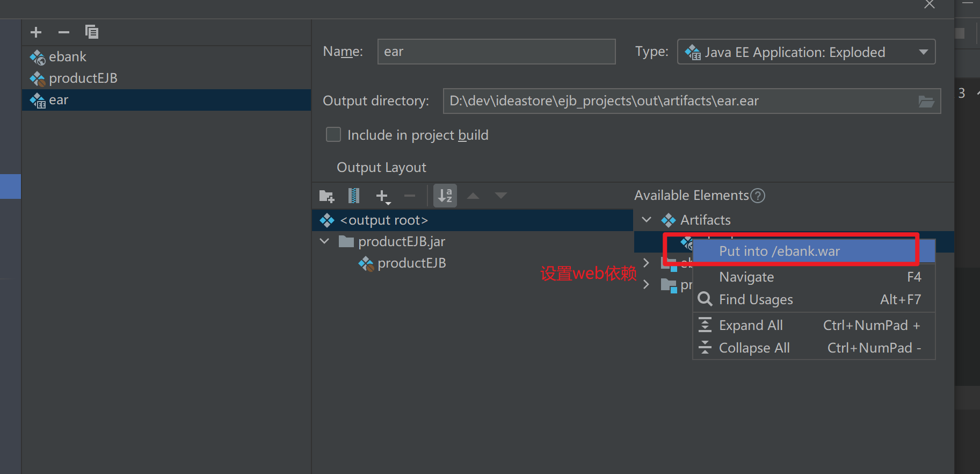Open the Type dropdown

click(806, 52)
